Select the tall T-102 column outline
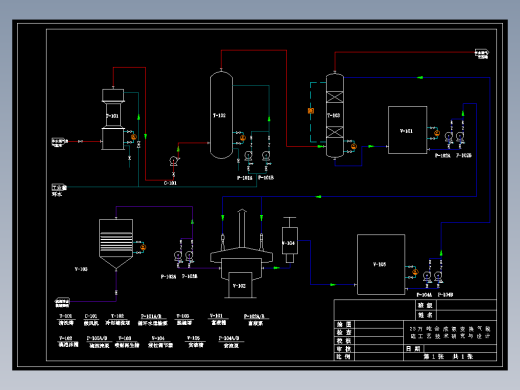The width and height of the screenshot is (520, 390). 221,115
